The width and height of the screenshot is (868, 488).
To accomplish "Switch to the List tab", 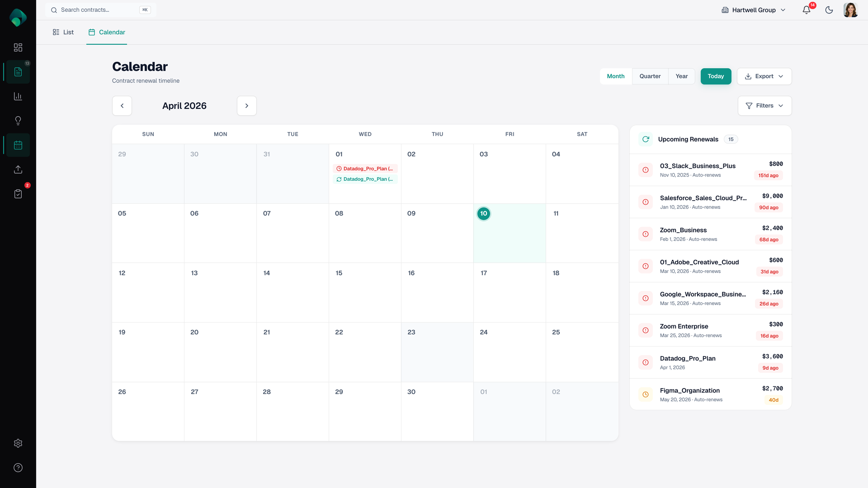I will click(x=63, y=32).
